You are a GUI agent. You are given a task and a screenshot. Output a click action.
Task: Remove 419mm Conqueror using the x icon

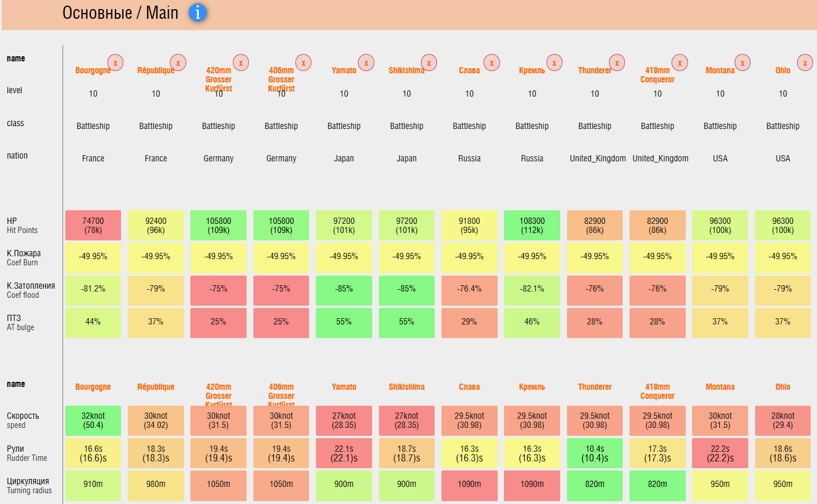click(680, 63)
